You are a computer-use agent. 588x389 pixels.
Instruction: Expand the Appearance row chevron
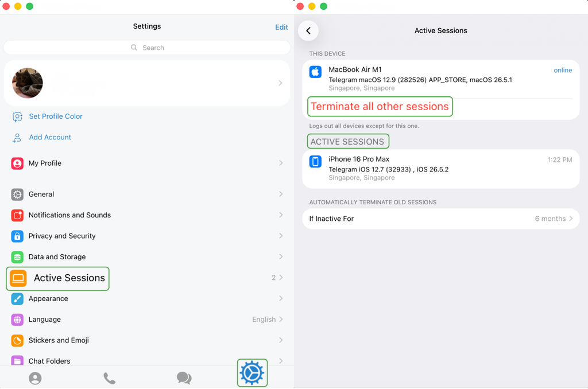(281, 299)
